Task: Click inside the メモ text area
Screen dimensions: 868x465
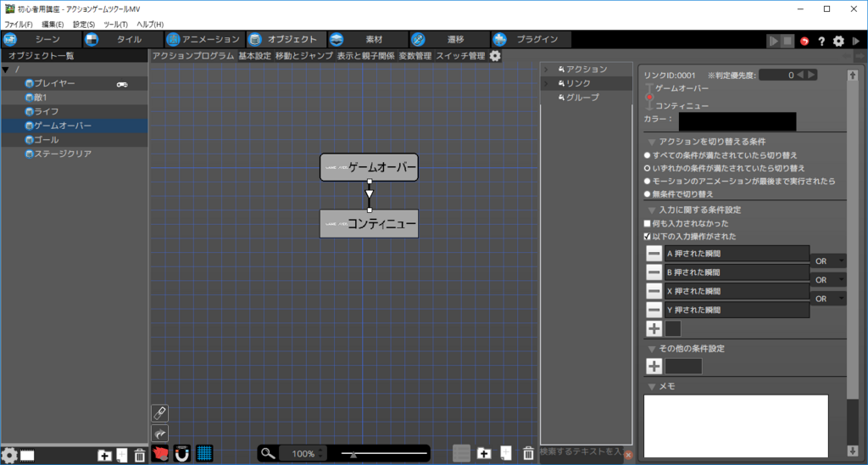Action: point(736,426)
